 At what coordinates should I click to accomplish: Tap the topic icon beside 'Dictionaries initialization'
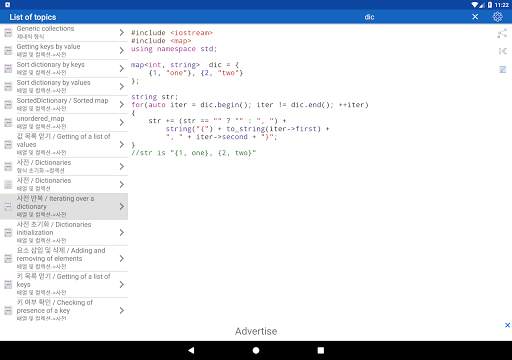(8, 232)
